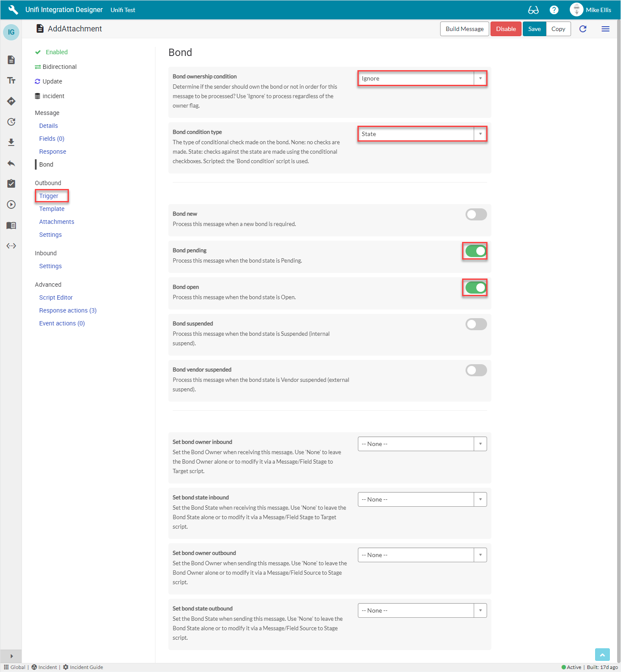Expand the collapsed left sidebar arrow
This screenshot has width=621, height=672.
pos(11,656)
